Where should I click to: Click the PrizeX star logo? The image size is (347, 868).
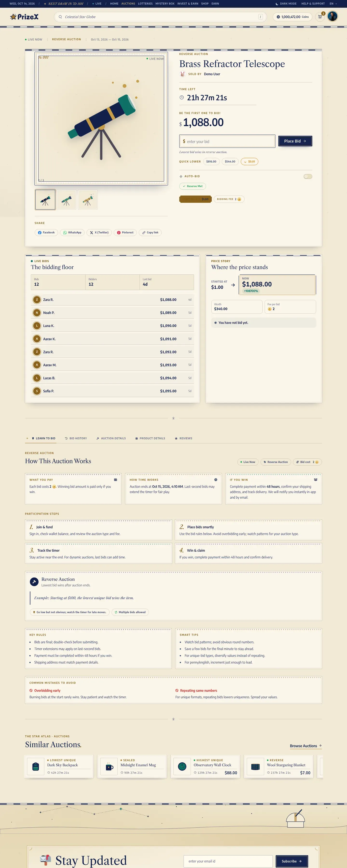[x=24, y=17]
